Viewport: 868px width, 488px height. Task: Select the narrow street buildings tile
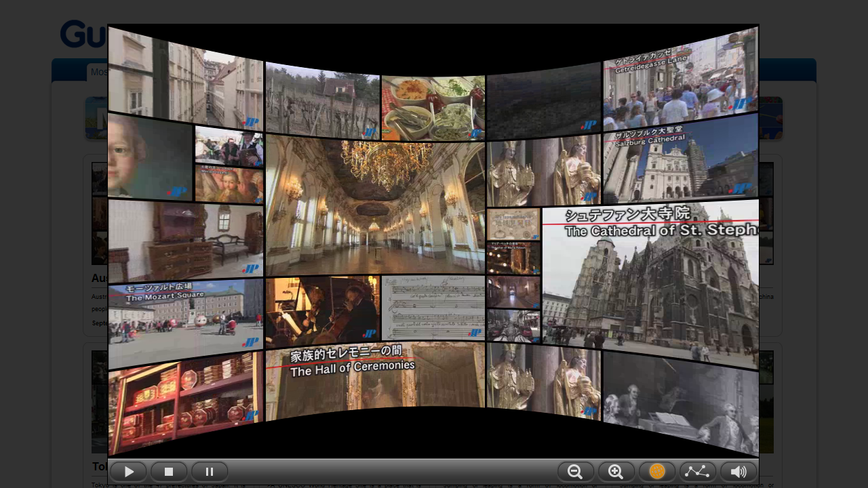click(186, 78)
